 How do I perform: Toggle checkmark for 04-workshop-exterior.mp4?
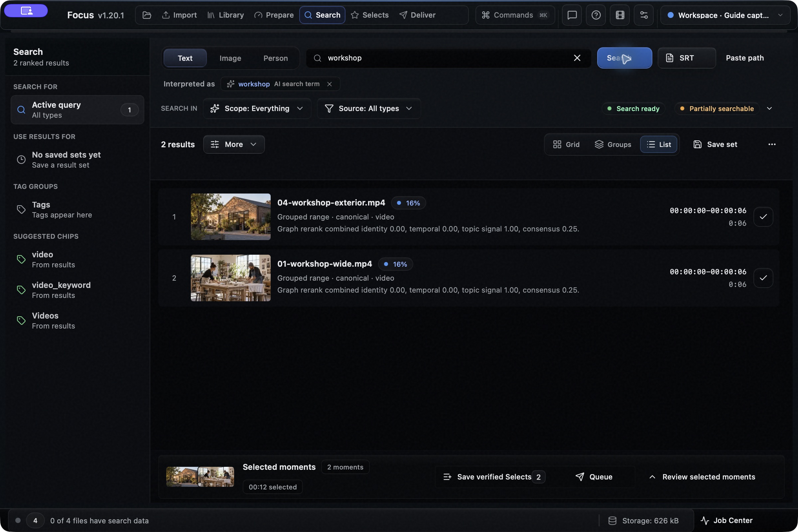pos(763,217)
